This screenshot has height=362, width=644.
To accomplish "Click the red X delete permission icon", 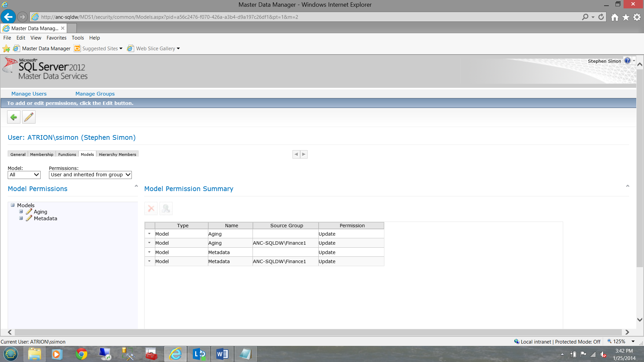I will click(151, 208).
